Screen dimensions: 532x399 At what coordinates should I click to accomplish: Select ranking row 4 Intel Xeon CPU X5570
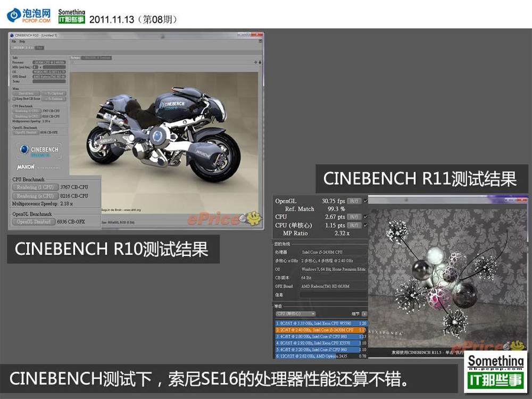tap(321, 343)
